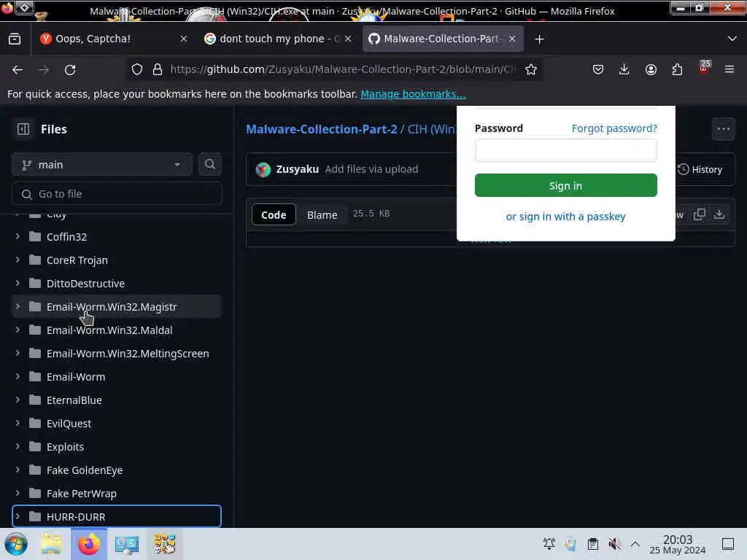
Task: Open File Explorer from the taskbar
Action: click(51, 544)
